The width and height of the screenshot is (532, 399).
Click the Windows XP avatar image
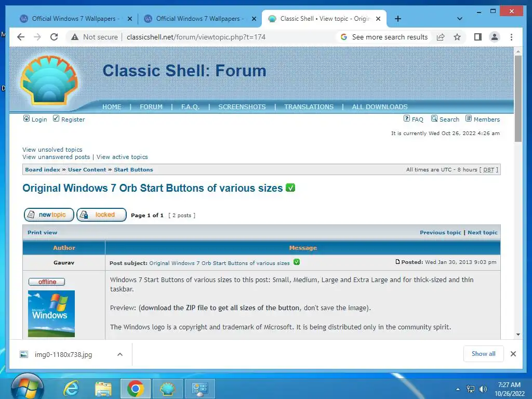51,314
